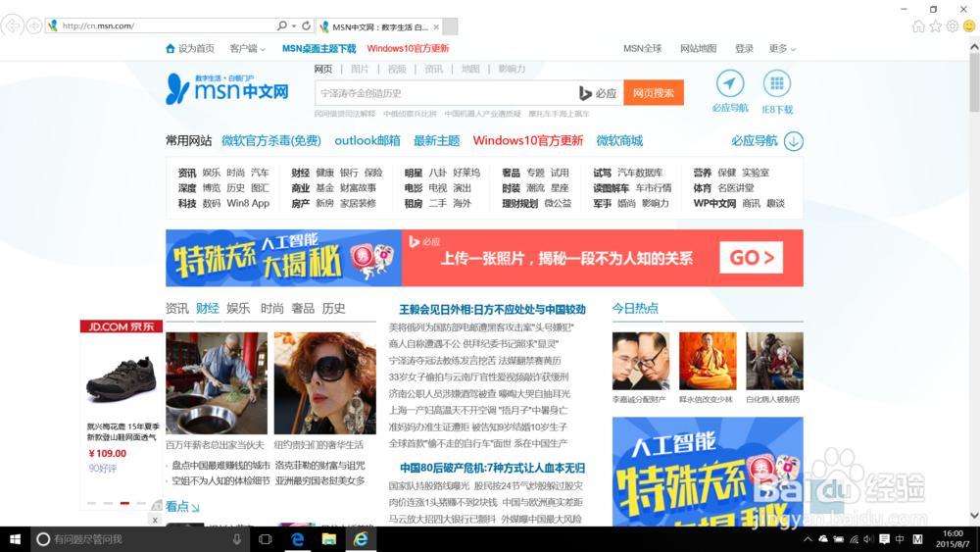The height and width of the screenshot is (552, 980).
Task: Open 必应导航 compass icon
Action: 729,83
